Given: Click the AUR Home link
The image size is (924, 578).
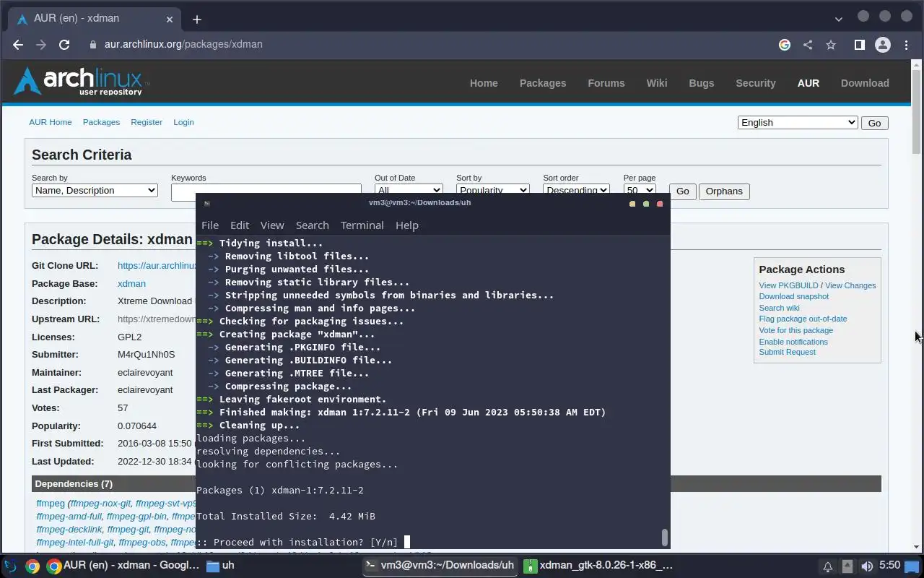Looking at the screenshot, I should 51,122.
